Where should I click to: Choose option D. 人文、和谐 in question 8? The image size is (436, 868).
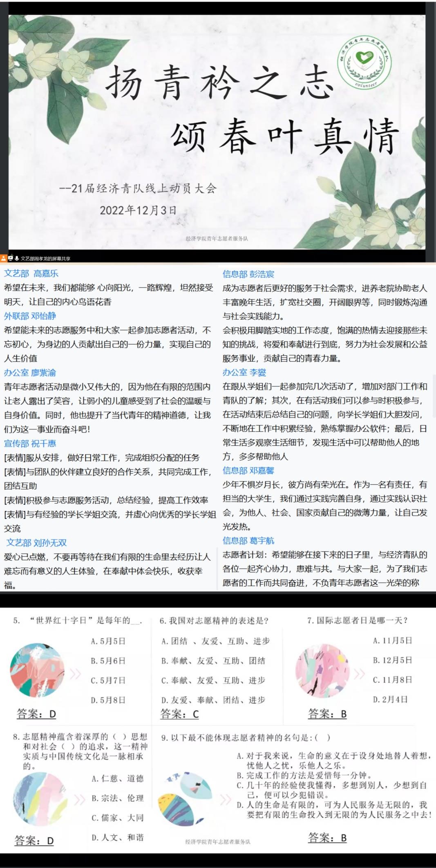(118, 837)
